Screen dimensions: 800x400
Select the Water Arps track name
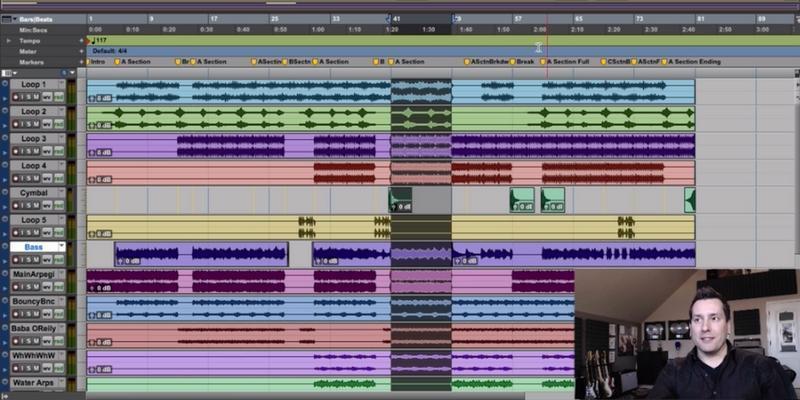[33, 382]
